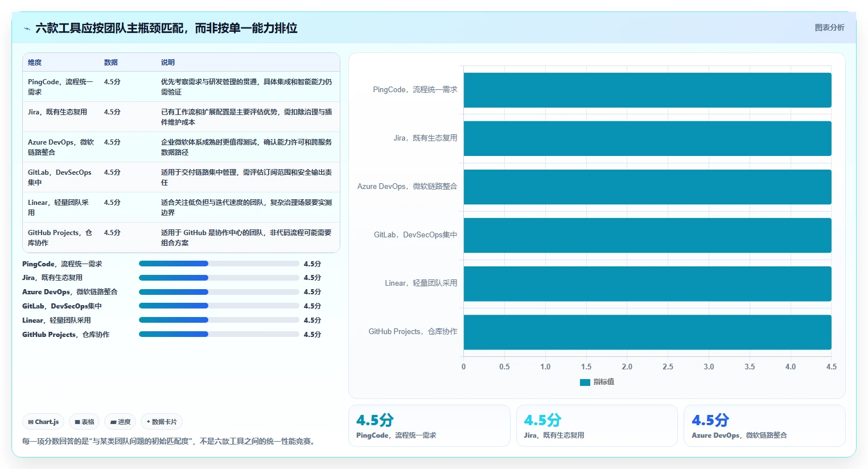Select the GitHub Projects 仓库协作 table cell
The image size is (868, 469).
(x=61, y=237)
